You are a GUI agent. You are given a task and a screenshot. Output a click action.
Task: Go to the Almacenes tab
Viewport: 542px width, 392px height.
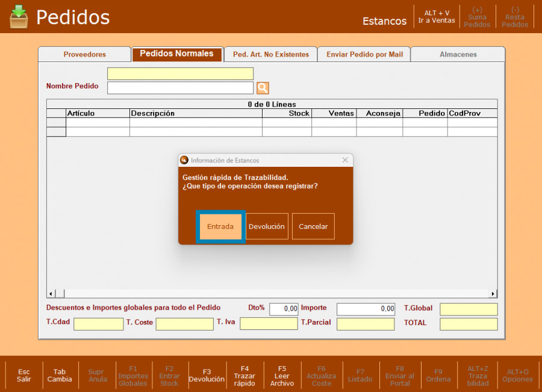pos(458,54)
